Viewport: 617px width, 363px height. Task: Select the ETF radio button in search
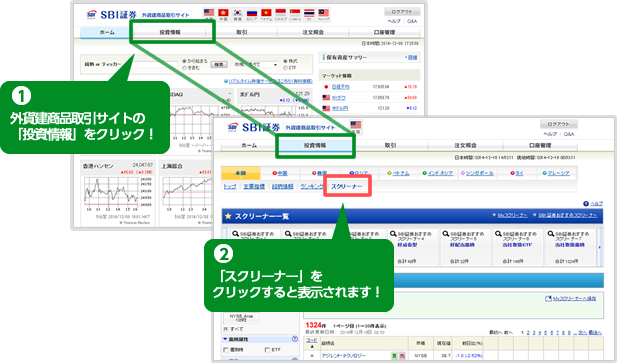click(285, 68)
